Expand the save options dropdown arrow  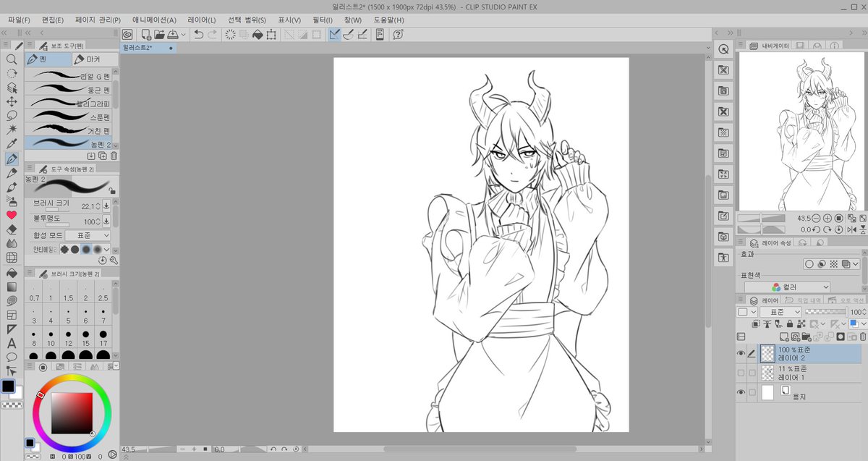tap(183, 34)
